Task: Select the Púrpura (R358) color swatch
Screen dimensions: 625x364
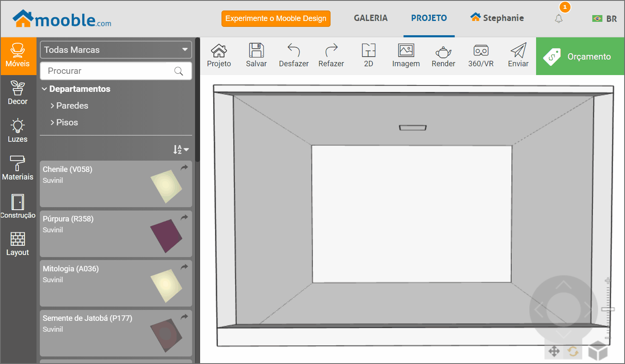Action: [166, 236]
